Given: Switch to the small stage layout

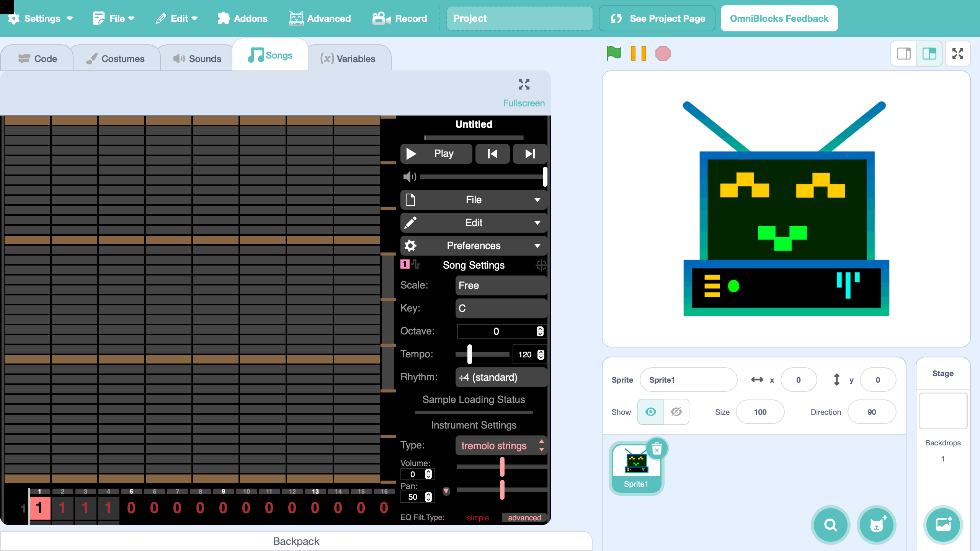Looking at the screenshot, I should point(904,54).
